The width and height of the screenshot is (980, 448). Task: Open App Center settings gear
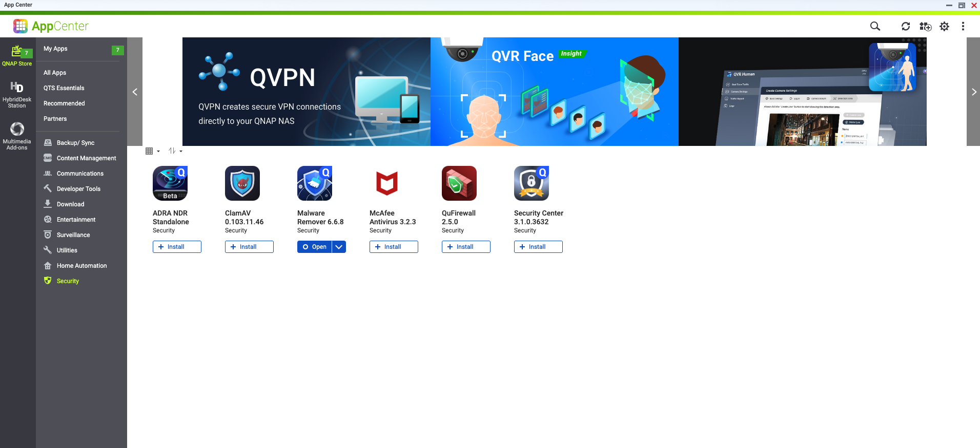tap(944, 26)
